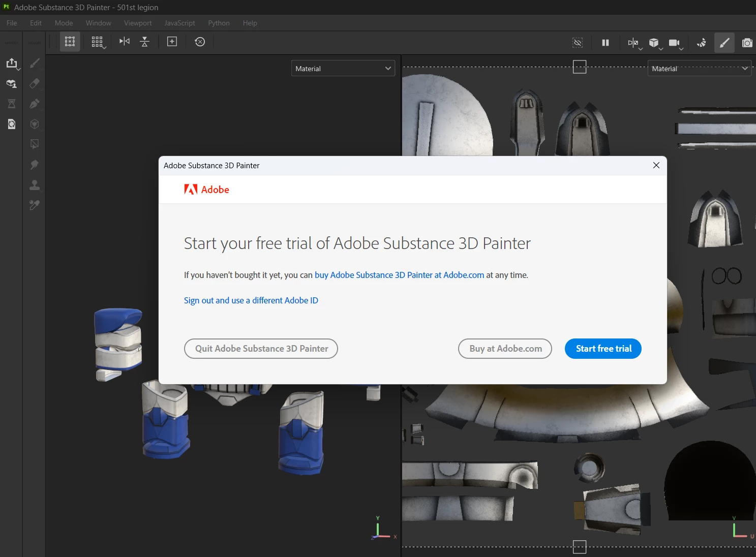
Task: Click Sign out and use a different Adobe ID
Action: point(251,300)
